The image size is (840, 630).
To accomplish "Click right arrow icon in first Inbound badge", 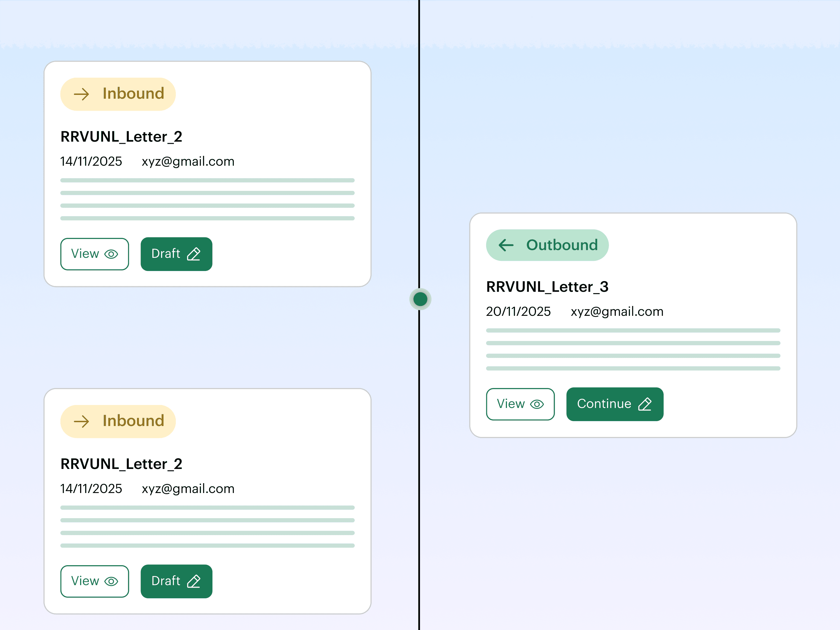I will [81, 94].
